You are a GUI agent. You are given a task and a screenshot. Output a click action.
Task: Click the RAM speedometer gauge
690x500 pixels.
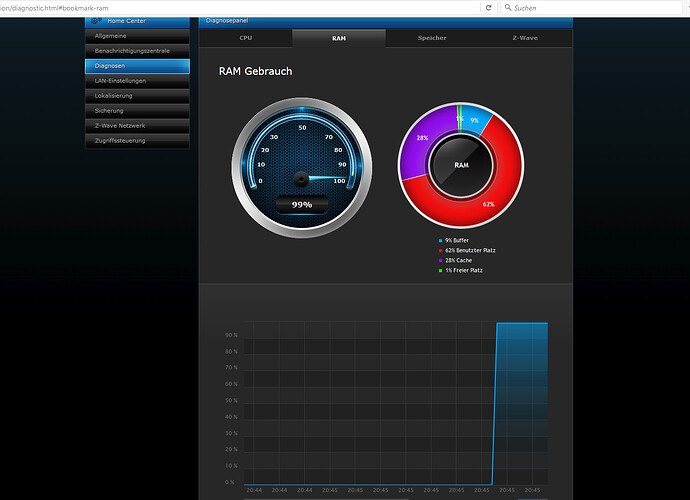[301, 166]
